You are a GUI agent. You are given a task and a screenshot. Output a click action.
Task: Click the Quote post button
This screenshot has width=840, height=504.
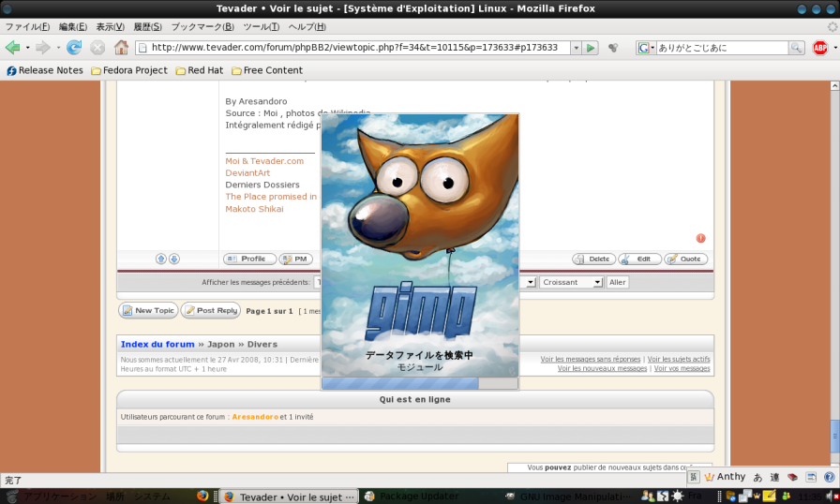click(x=686, y=259)
